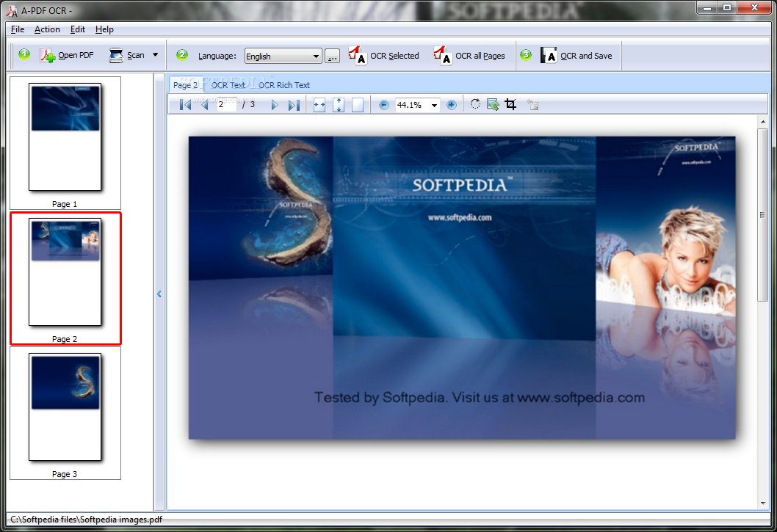Click the scanner icon

(115, 55)
